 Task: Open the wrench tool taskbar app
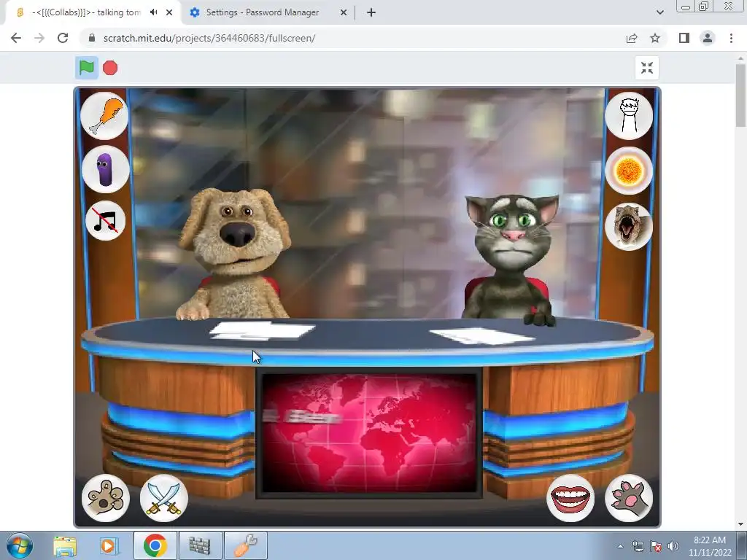(x=246, y=545)
